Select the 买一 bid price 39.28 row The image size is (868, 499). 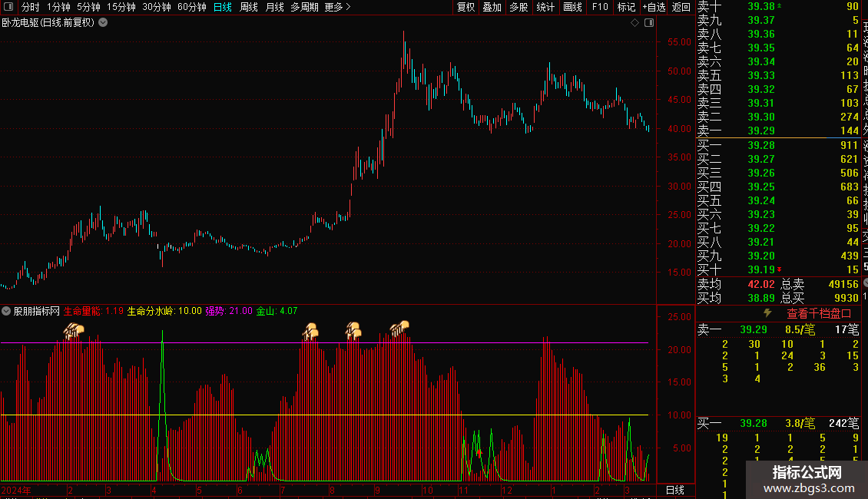(x=778, y=145)
